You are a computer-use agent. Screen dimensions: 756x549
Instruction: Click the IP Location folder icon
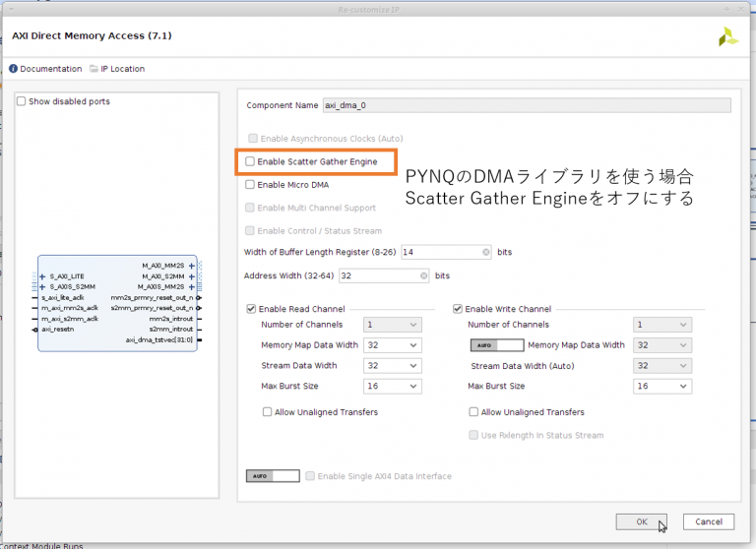pyautogui.click(x=94, y=69)
